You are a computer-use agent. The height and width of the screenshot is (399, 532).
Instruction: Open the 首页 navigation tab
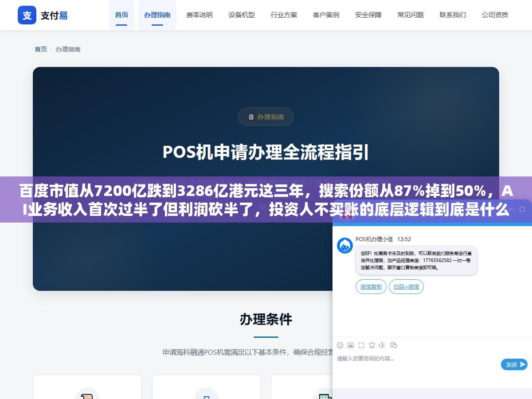tap(121, 15)
